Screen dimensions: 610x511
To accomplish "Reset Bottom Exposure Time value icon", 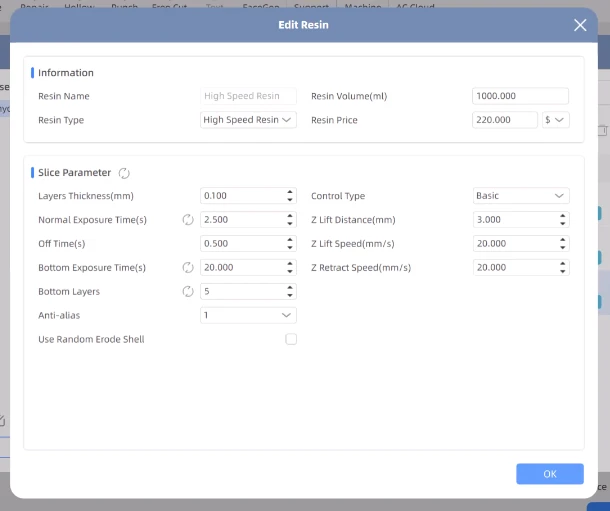I will (188, 268).
